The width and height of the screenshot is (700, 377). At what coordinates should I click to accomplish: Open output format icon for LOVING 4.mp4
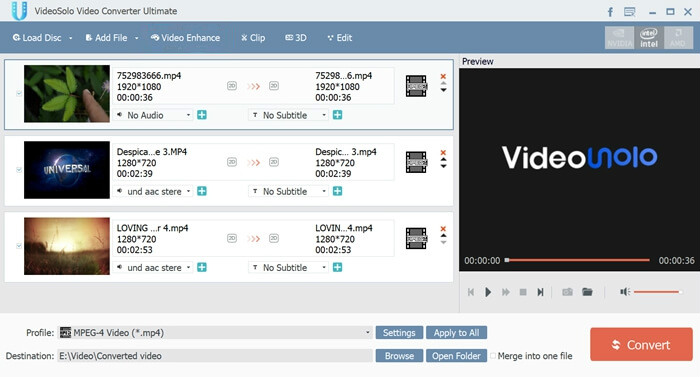tap(416, 239)
